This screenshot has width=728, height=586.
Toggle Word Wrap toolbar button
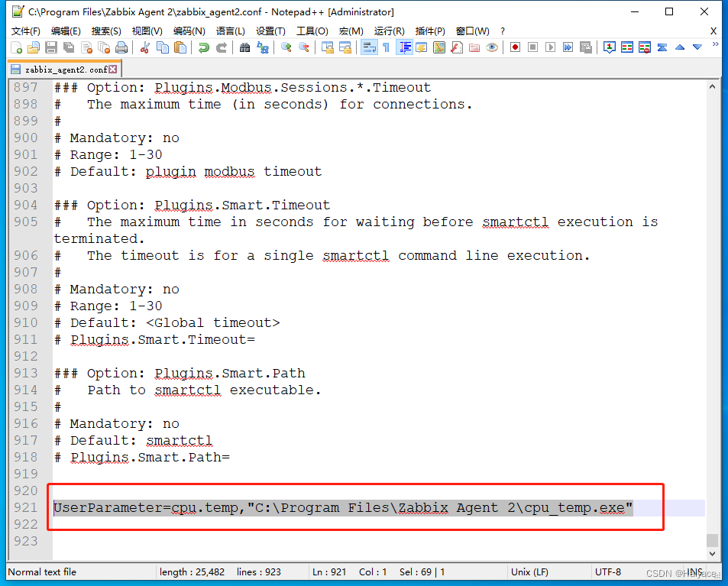368,47
